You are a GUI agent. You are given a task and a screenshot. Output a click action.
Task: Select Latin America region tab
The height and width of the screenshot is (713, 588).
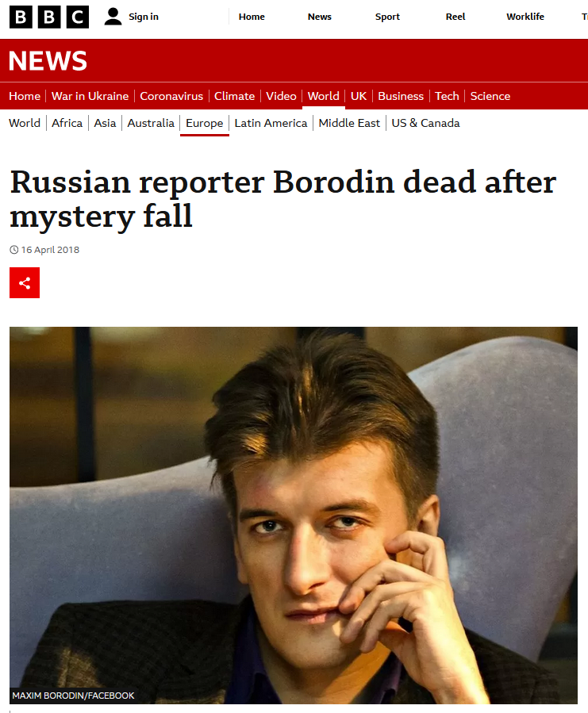pos(271,123)
